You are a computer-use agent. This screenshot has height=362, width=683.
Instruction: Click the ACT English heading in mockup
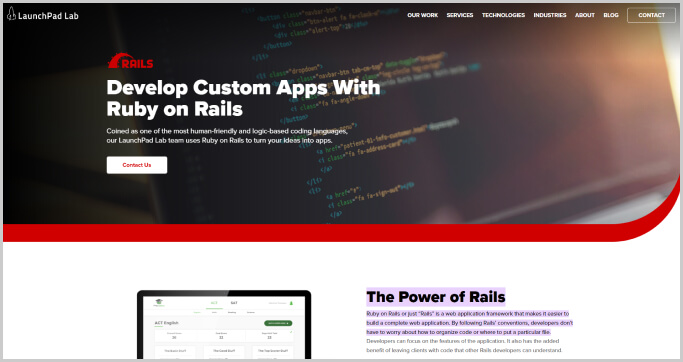pyautogui.click(x=166, y=323)
